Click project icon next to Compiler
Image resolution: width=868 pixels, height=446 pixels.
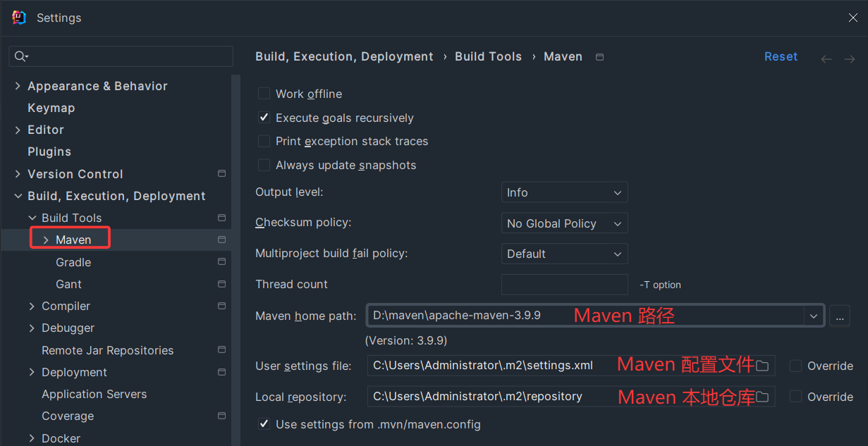(x=221, y=306)
